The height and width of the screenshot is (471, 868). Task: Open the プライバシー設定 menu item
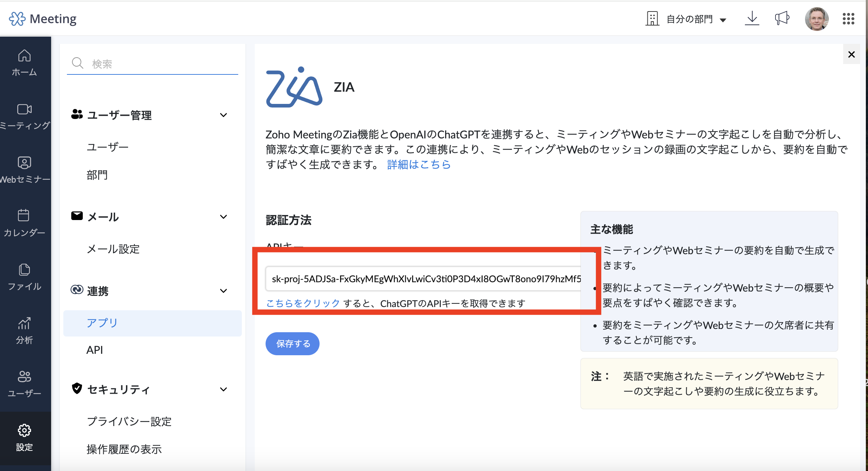(129, 421)
